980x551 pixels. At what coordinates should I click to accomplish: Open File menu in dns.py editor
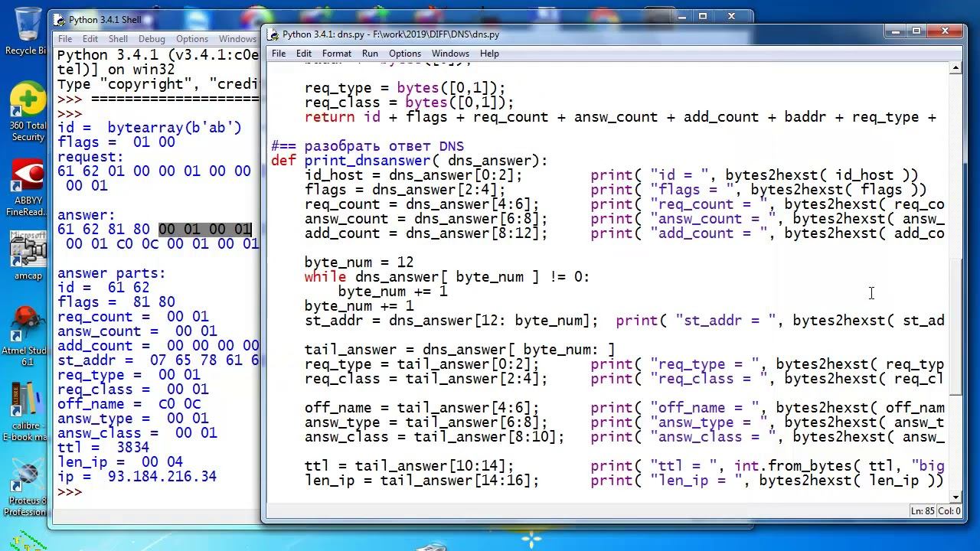coord(279,54)
